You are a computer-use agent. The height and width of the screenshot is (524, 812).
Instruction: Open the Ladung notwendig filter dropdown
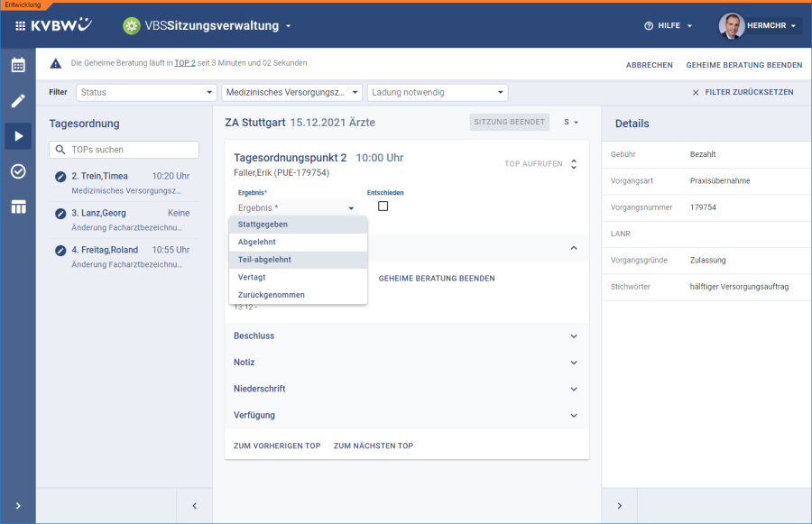pyautogui.click(x=437, y=92)
